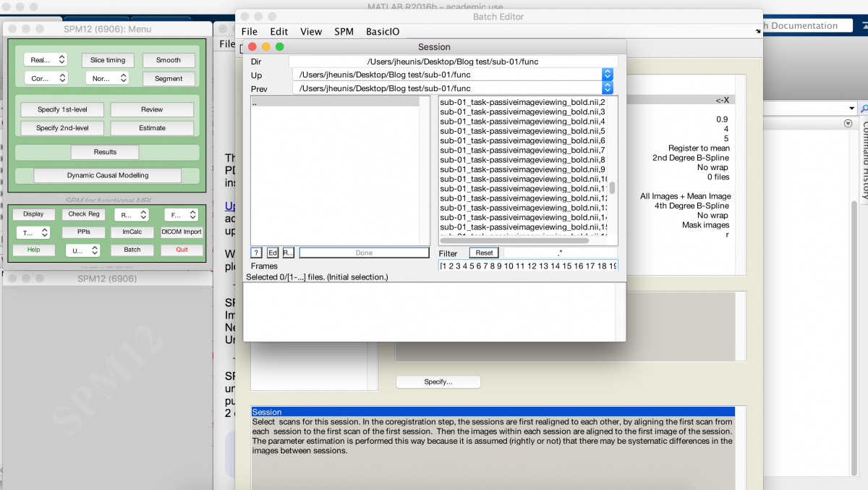Image resolution: width=868 pixels, height=490 pixels.
Task: Click the '2nd Degree B-Spline' value
Action: pyautogui.click(x=691, y=158)
